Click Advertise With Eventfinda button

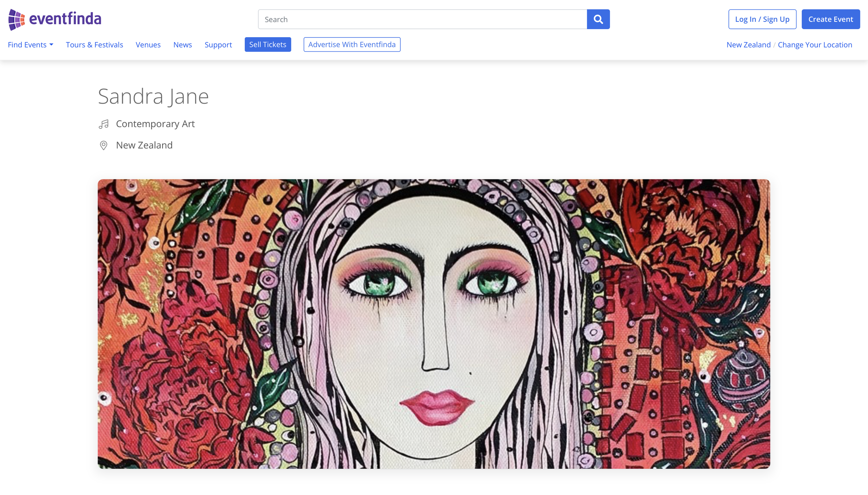[x=352, y=44]
